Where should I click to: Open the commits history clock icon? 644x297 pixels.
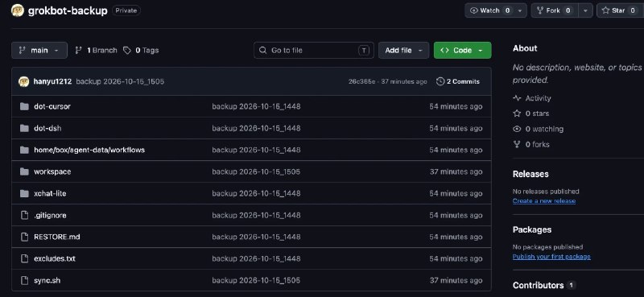click(440, 81)
